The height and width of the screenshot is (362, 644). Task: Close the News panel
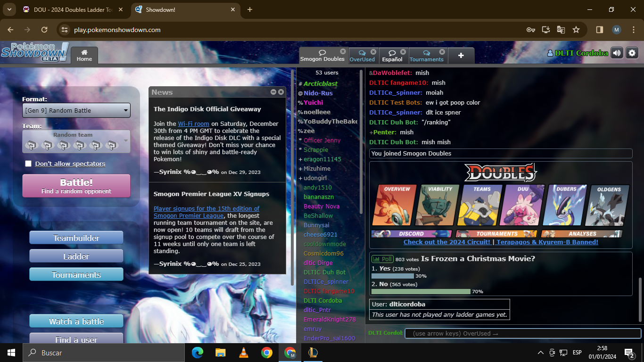click(x=281, y=92)
